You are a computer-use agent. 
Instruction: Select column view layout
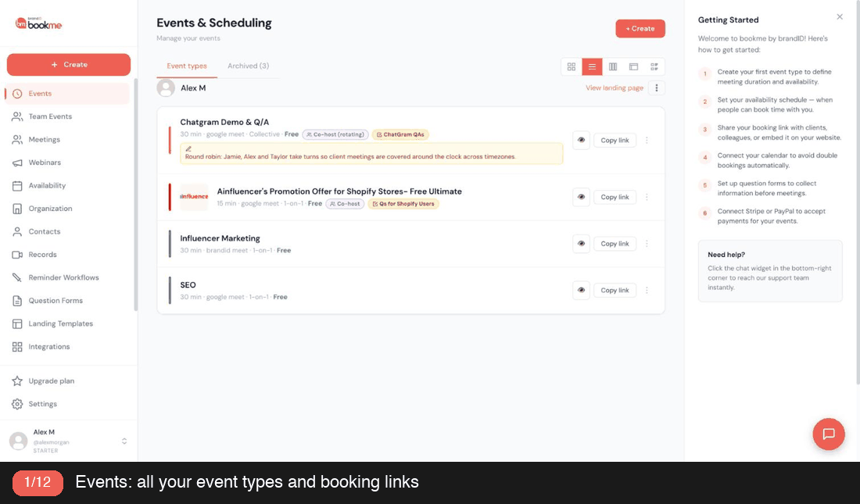pyautogui.click(x=613, y=67)
